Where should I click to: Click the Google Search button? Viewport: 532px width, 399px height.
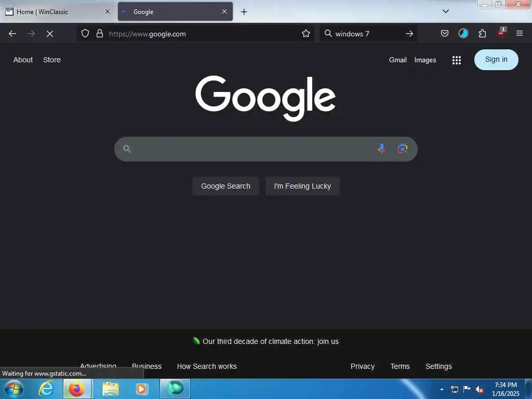(x=225, y=186)
